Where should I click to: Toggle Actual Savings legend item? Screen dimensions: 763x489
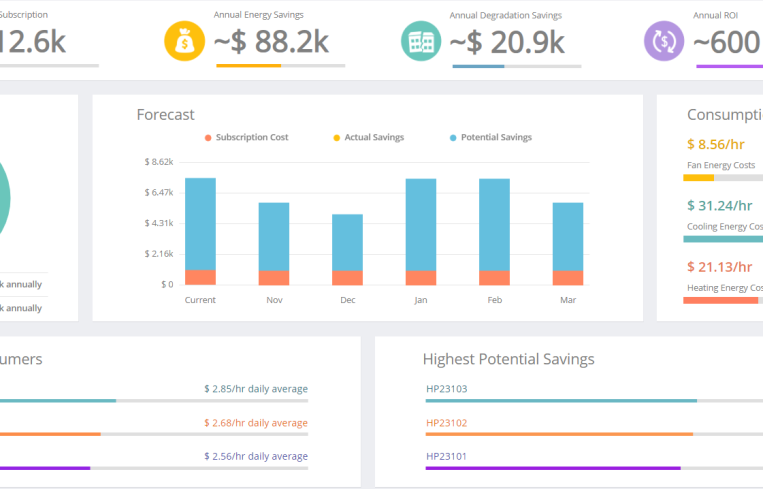(371, 137)
